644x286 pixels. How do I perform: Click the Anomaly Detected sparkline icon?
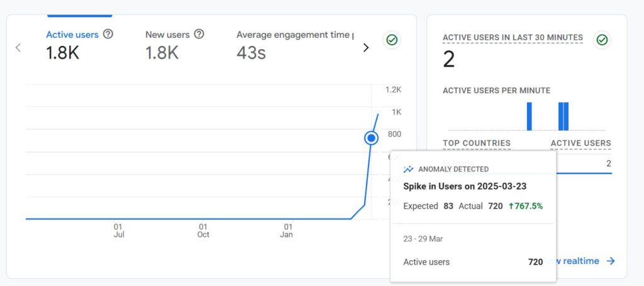[409, 169]
